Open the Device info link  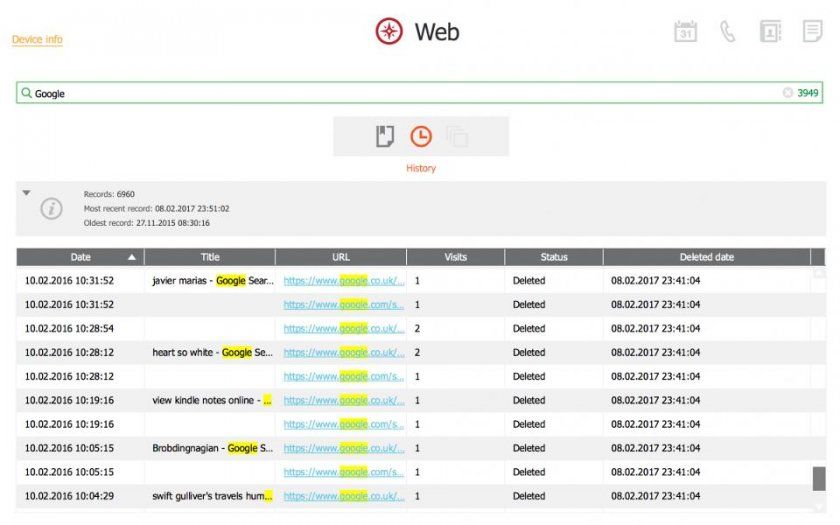(37, 40)
